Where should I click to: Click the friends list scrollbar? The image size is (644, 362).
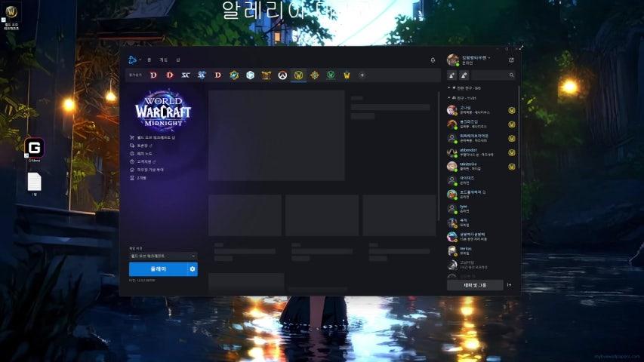[x=519, y=127]
